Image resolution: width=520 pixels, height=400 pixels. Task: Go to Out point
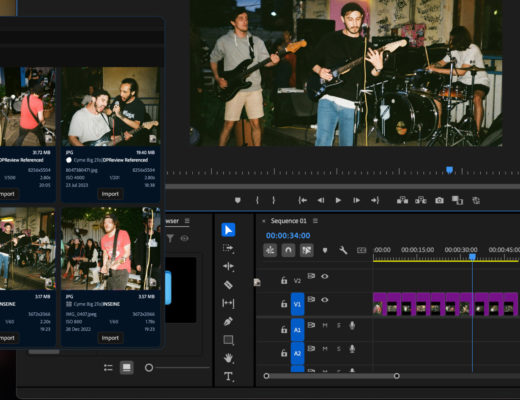pos(375,200)
